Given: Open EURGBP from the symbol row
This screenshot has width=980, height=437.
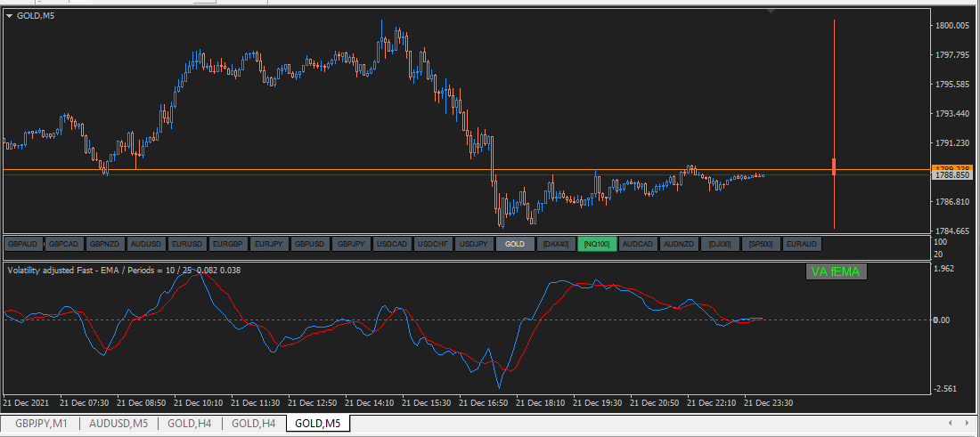Looking at the screenshot, I should (228, 244).
